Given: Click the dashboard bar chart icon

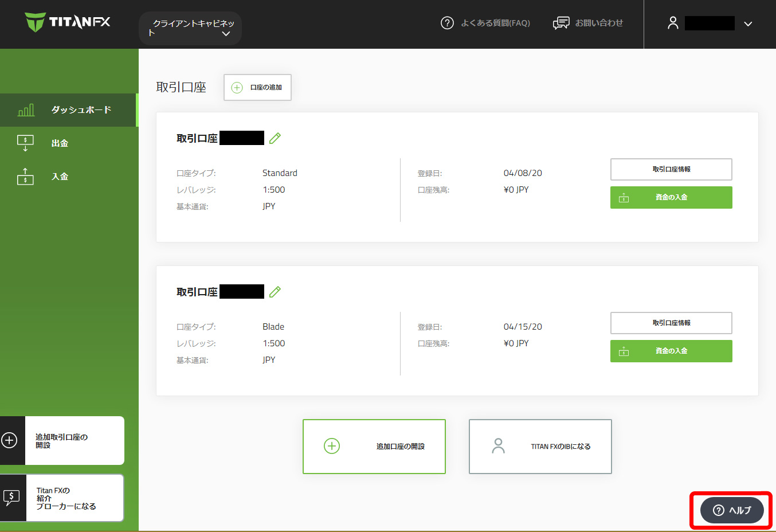Looking at the screenshot, I should pyautogui.click(x=26, y=110).
